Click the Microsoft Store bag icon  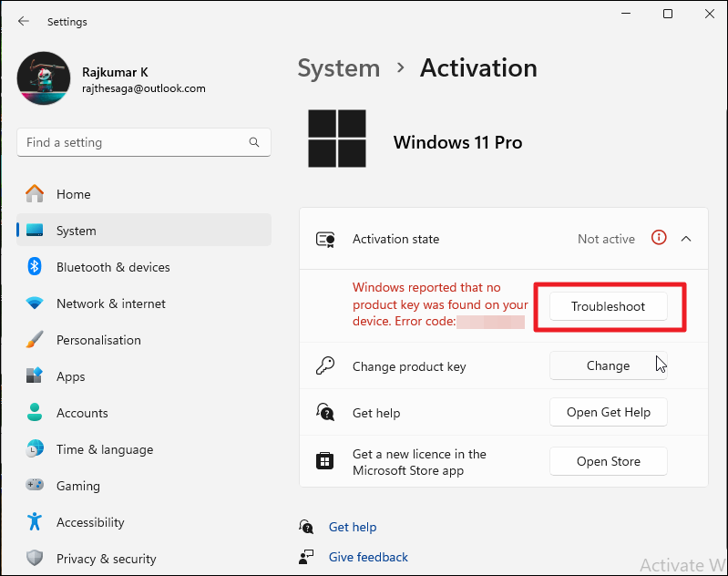[x=324, y=461]
